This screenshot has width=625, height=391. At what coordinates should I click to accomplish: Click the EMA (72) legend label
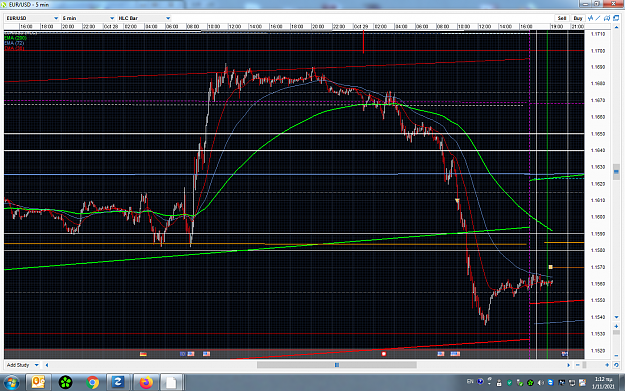tap(14, 43)
